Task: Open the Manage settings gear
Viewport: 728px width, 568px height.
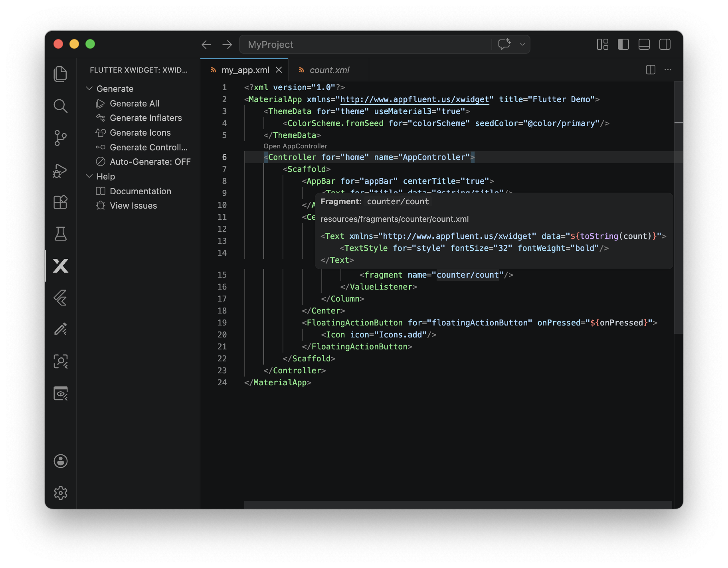Action: coord(60,493)
